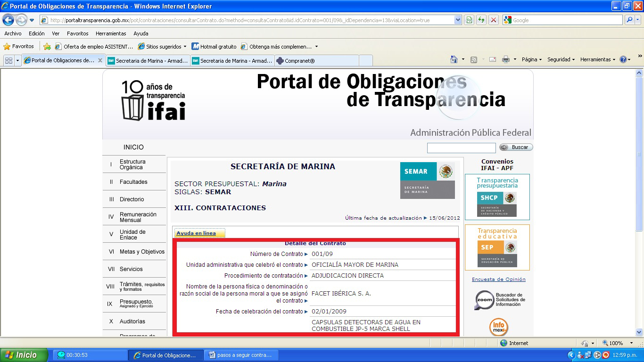
Task: Open the Encuesta de Opinión link
Action: 498,280
